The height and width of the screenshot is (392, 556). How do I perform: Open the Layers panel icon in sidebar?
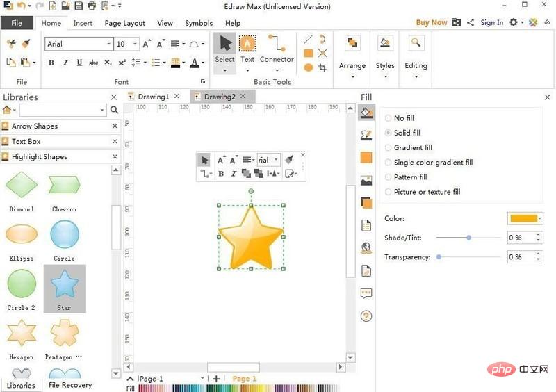(x=366, y=202)
